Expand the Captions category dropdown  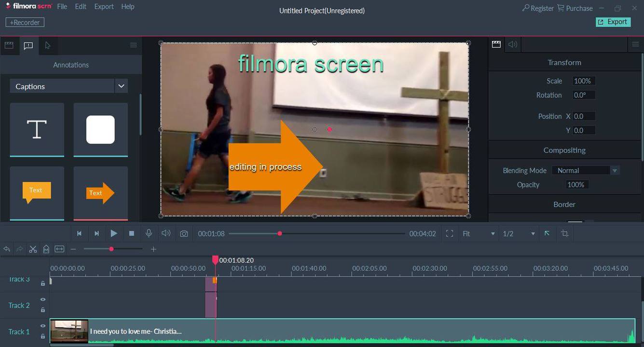tap(121, 86)
